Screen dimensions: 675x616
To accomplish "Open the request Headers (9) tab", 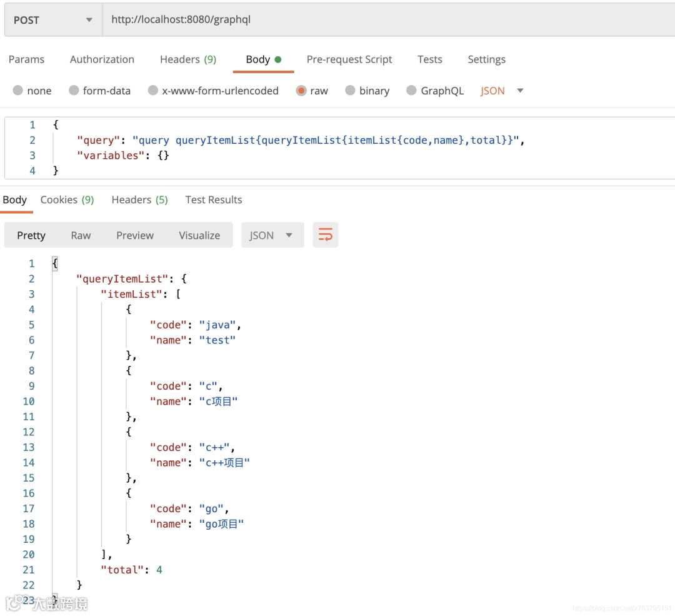I will point(187,59).
